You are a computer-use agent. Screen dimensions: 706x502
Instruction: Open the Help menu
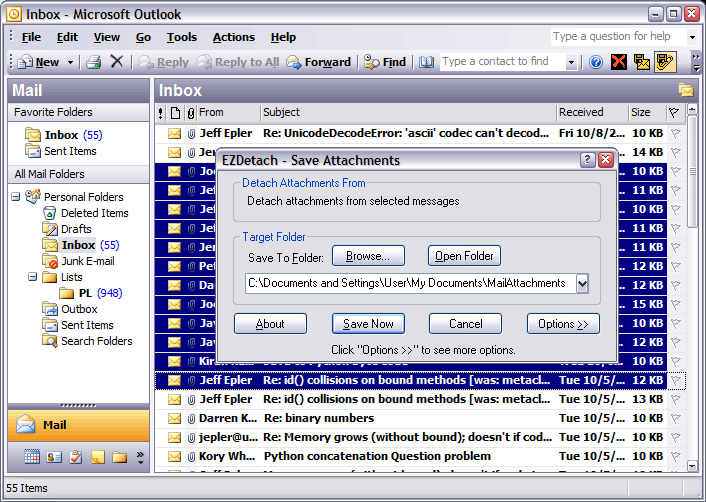[x=283, y=37]
